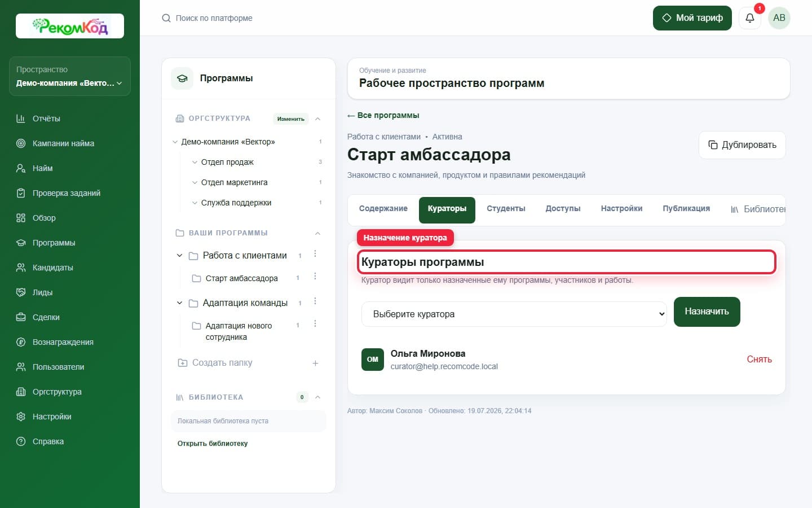Open the Отчёты sidebar icon
Viewport: 812px width, 508px height.
tap(21, 119)
